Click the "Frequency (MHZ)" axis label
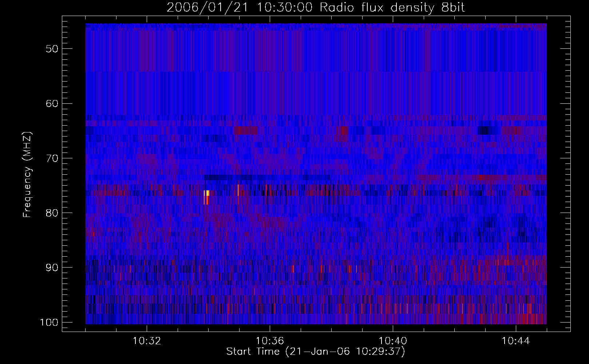Image resolution: width=589 pixels, height=364 pixels. tap(27, 175)
